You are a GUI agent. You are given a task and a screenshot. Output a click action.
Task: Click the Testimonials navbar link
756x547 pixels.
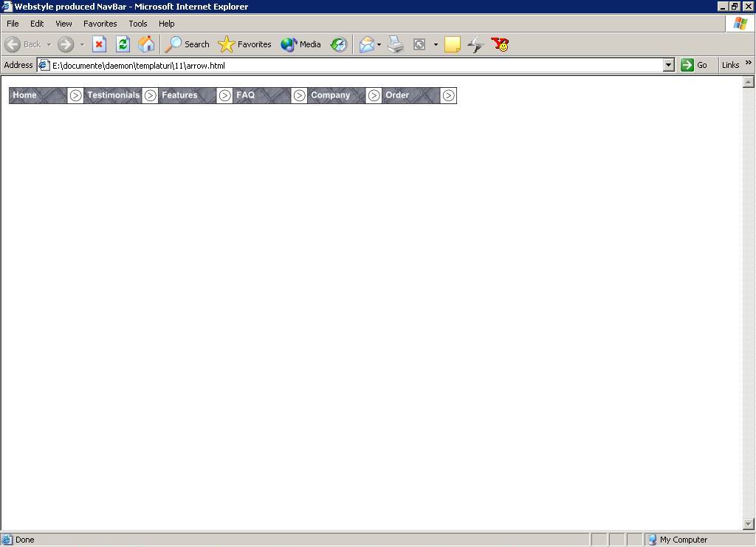113,95
